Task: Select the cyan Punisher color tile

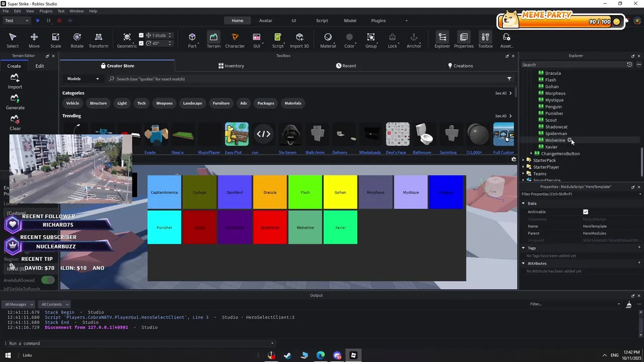Action: [x=165, y=227]
